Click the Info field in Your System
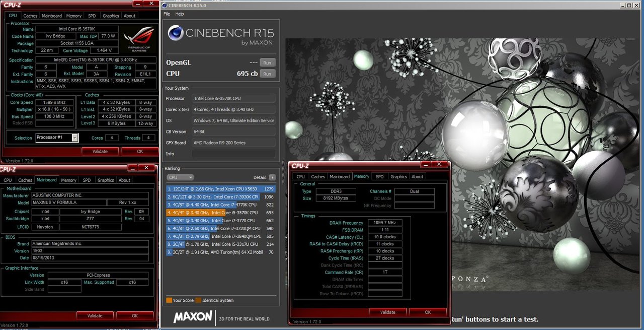The width and height of the screenshot is (644, 330). tap(233, 154)
